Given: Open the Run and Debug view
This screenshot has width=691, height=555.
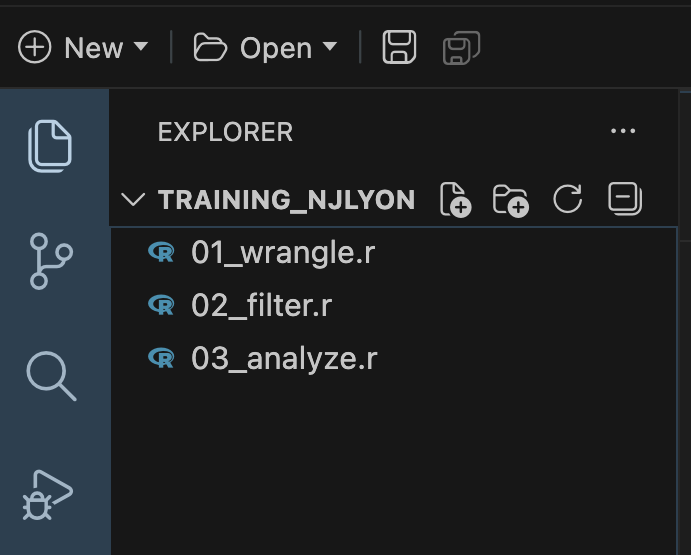Looking at the screenshot, I should [x=48, y=493].
